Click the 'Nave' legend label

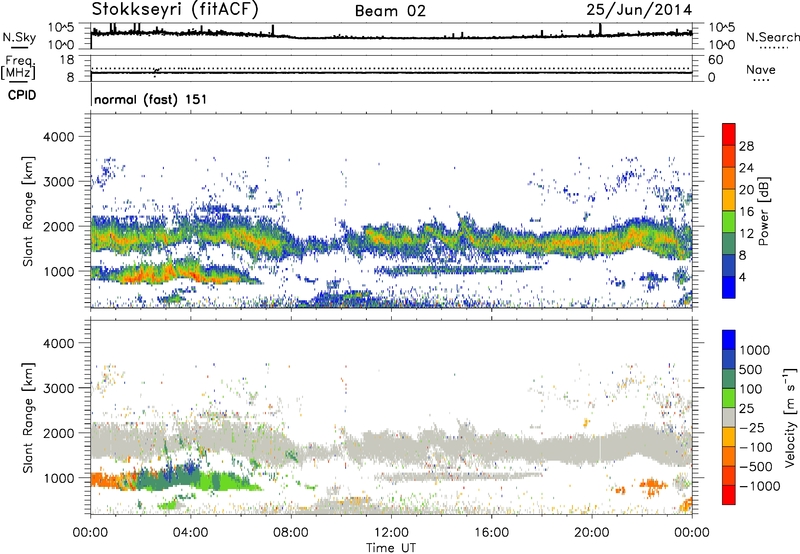point(760,70)
